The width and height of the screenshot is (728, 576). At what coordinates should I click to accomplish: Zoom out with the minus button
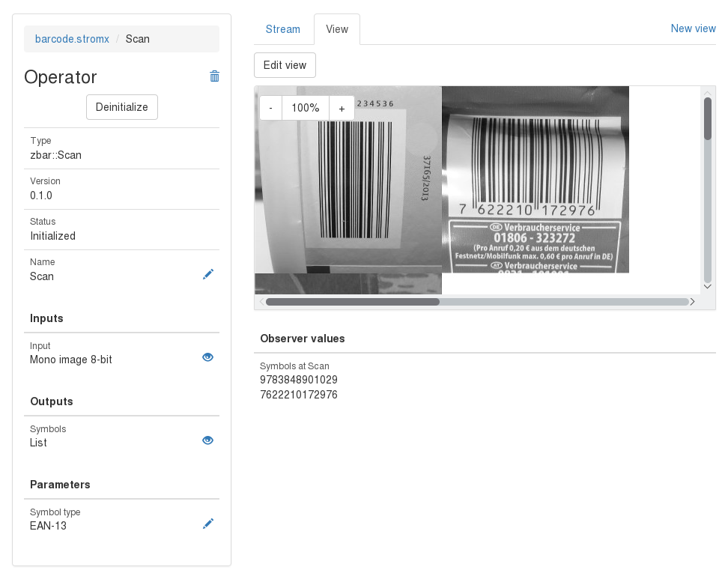(270, 108)
